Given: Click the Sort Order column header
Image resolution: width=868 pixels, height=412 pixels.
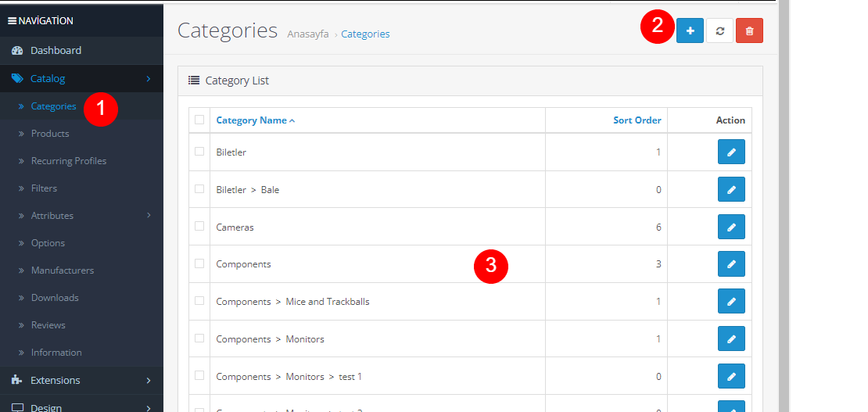Looking at the screenshot, I should point(637,120).
